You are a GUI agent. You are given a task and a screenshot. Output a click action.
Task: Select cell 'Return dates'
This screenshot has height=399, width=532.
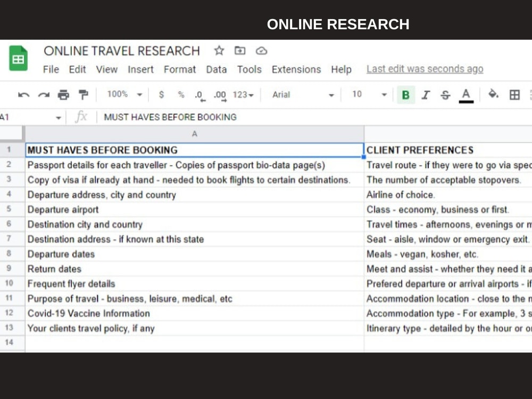click(x=194, y=269)
